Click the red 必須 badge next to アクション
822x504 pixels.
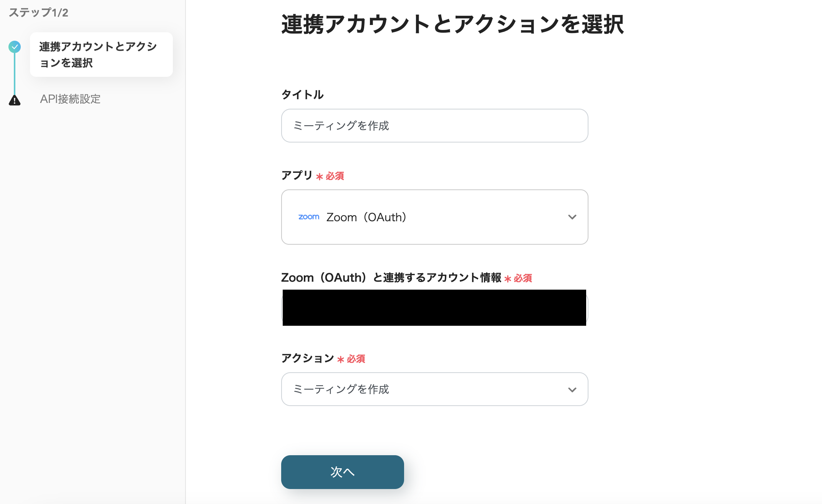[351, 359]
